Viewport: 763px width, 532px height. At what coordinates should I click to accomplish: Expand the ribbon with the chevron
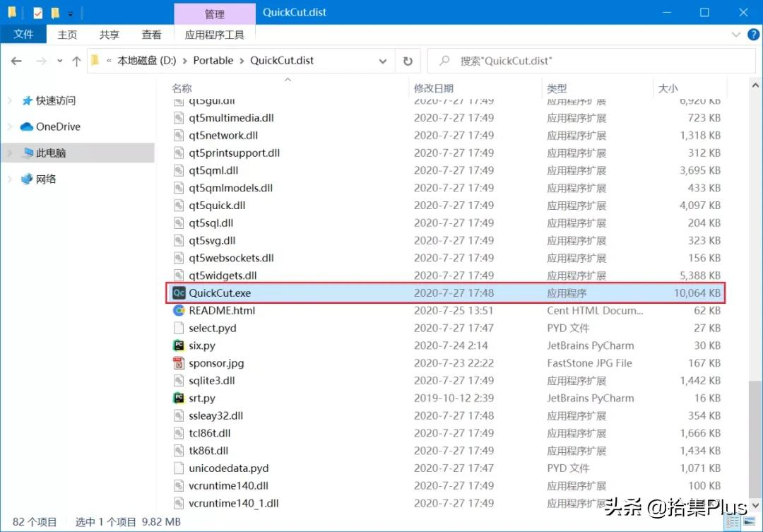(x=735, y=35)
